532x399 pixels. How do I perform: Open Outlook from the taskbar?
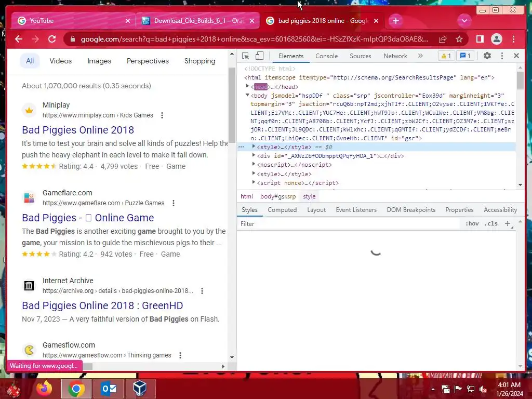[109, 389]
